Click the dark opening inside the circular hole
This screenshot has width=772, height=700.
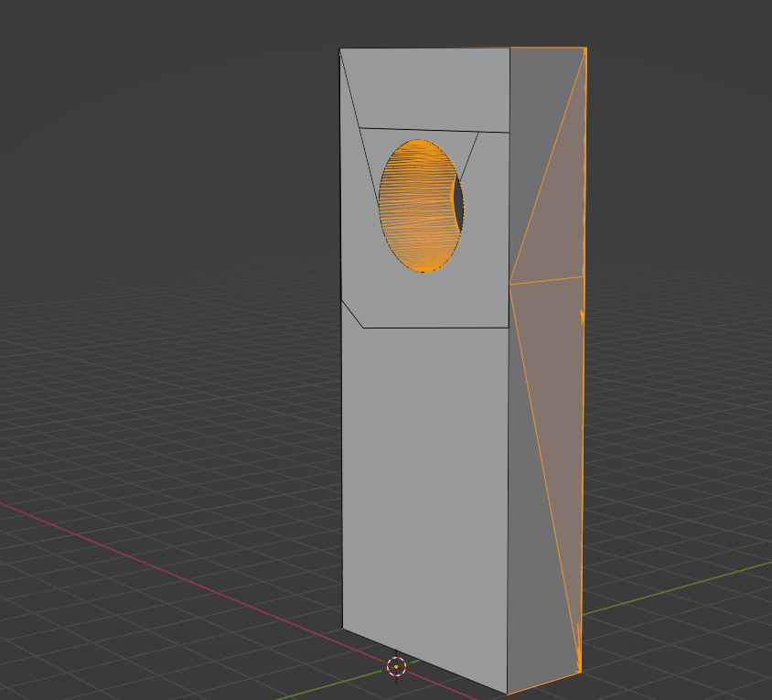click(459, 203)
